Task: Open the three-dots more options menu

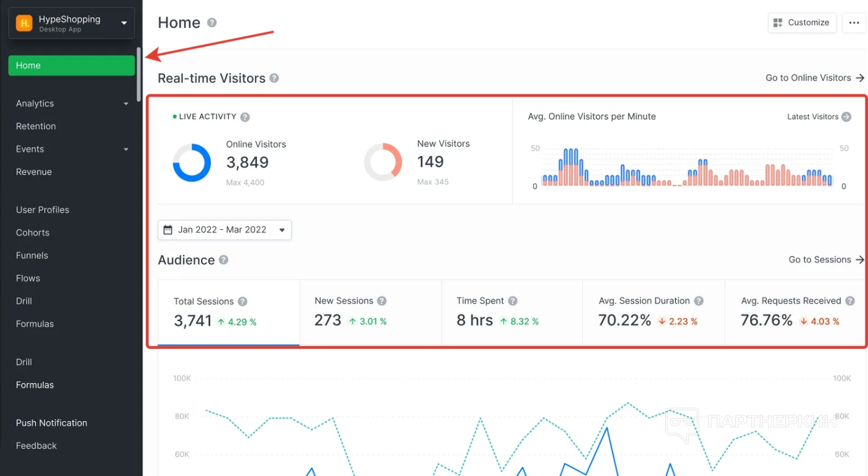Action: [854, 22]
